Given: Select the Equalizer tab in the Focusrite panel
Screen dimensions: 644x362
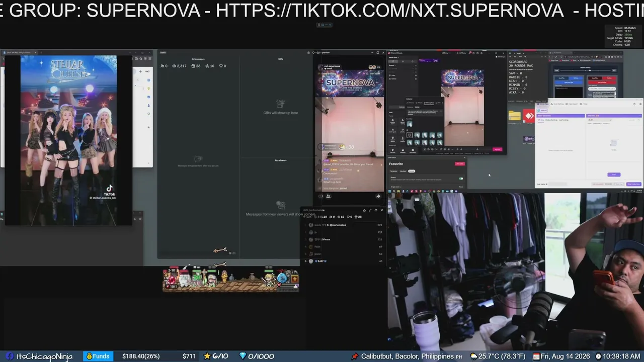Looking at the screenshot, I should [x=403, y=171].
